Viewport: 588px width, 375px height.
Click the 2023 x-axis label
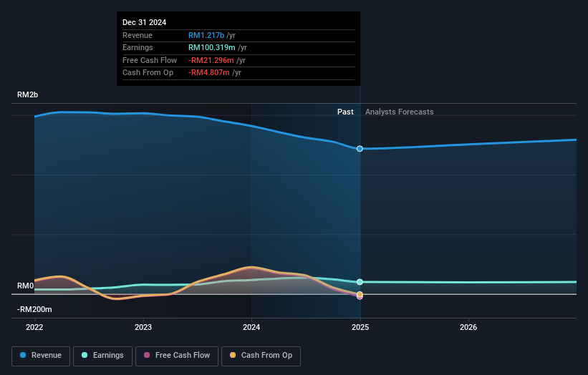pyautogui.click(x=143, y=328)
